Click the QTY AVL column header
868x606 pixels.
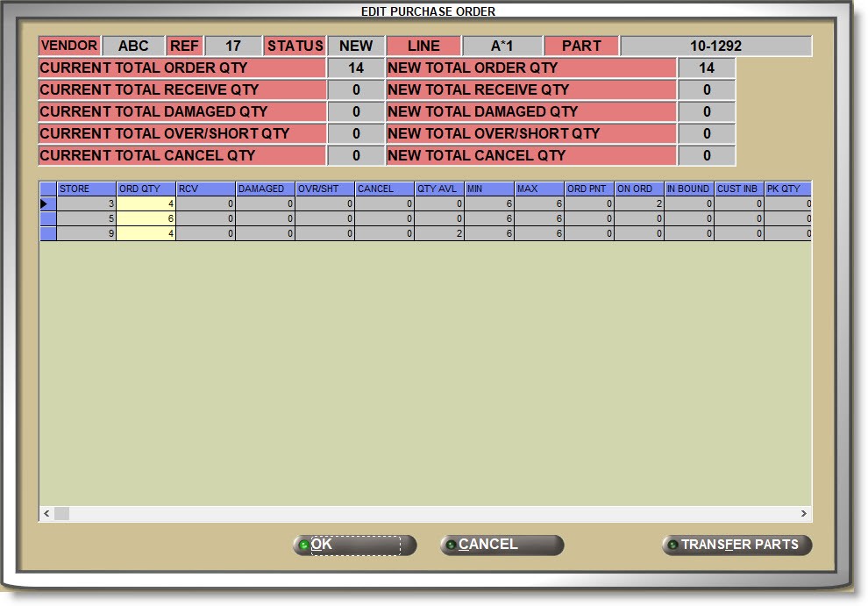point(438,189)
